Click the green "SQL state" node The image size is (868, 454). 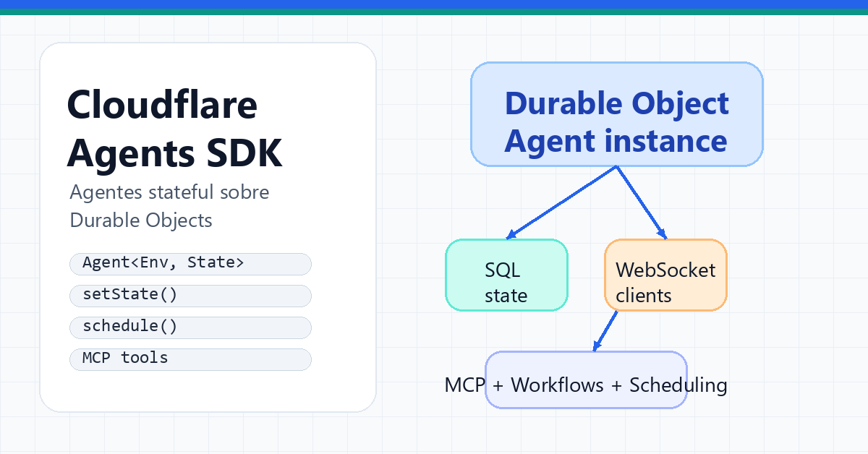pyautogui.click(x=506, y=275)
